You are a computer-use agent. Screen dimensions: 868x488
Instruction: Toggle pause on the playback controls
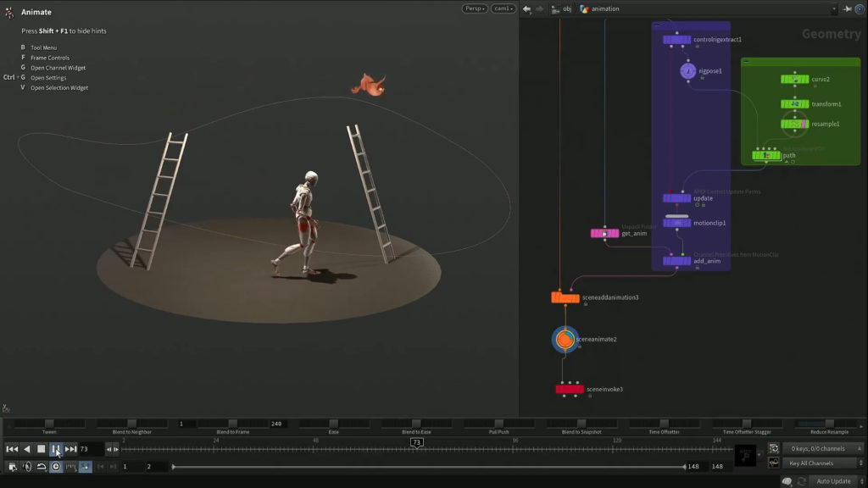pyautogui.click(x=56, y=449)
